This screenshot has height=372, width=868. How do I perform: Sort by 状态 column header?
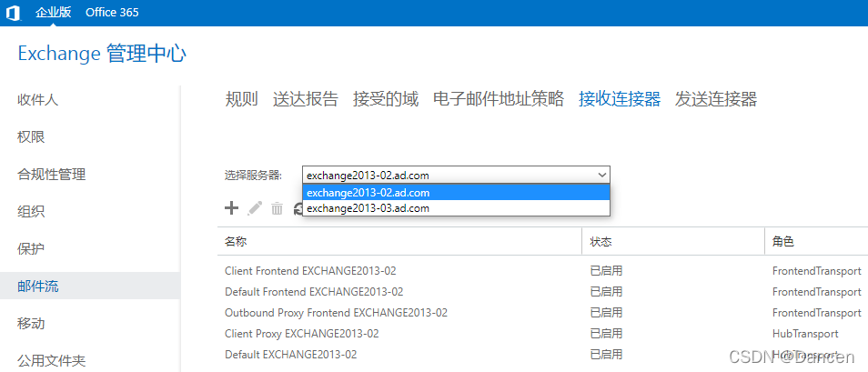coord(673,241)
